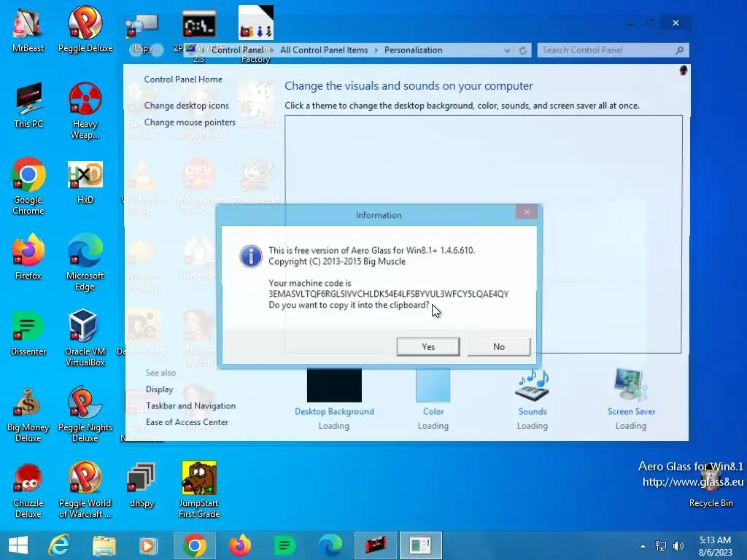Open the ILSpy desktop shortcut
Viewport: 747px width, 560px height.
[142, 31]
